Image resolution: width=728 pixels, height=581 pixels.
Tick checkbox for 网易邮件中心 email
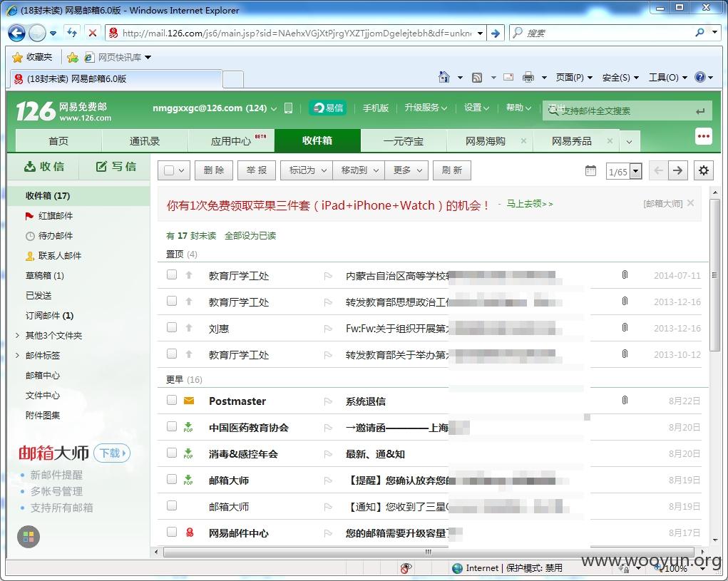[172, 531]
